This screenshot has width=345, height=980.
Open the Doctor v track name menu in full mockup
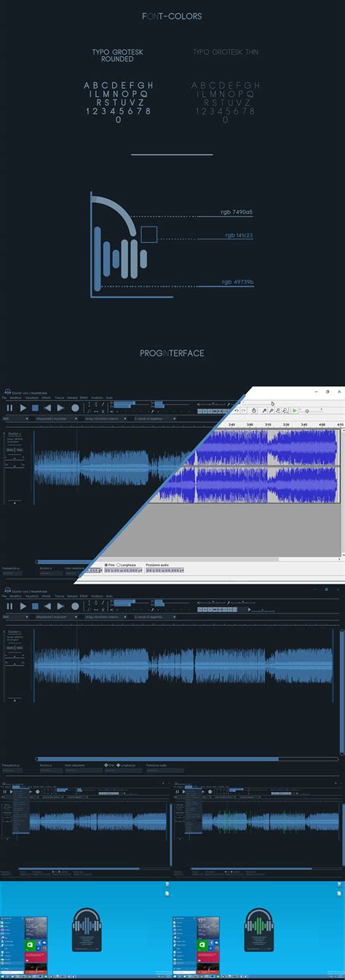coord(15,631)
